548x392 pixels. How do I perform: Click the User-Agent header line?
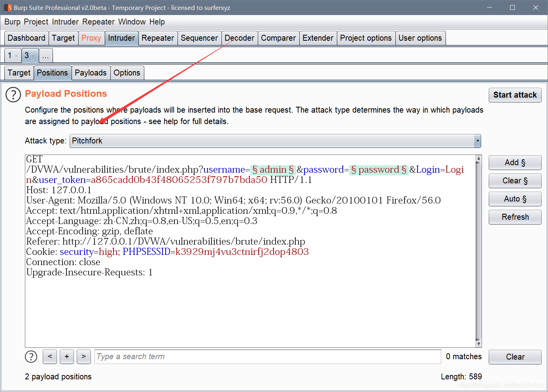(x=233, y=200)
